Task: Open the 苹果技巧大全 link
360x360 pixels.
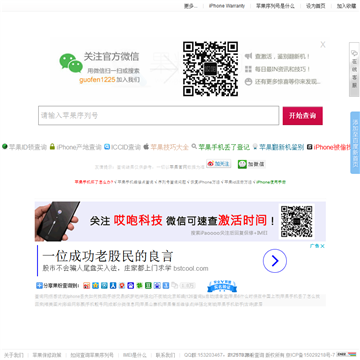Action: tap(170, 147)
